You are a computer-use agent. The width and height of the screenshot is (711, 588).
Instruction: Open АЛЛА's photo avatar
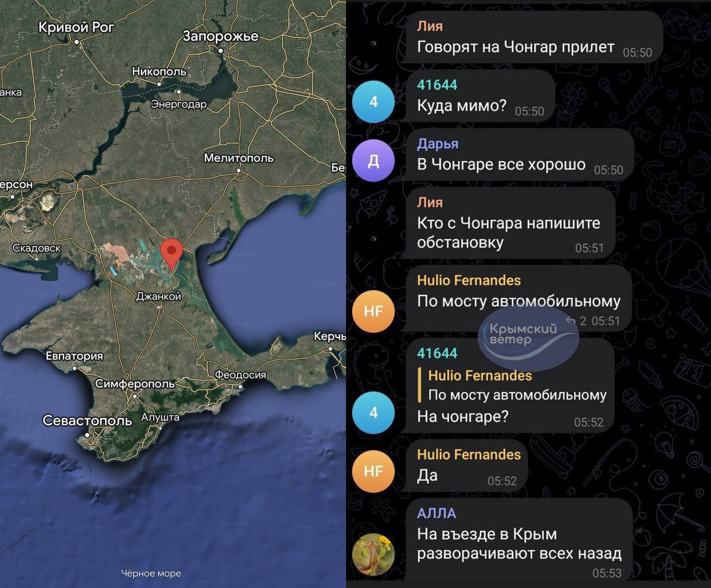click(373, 555)
